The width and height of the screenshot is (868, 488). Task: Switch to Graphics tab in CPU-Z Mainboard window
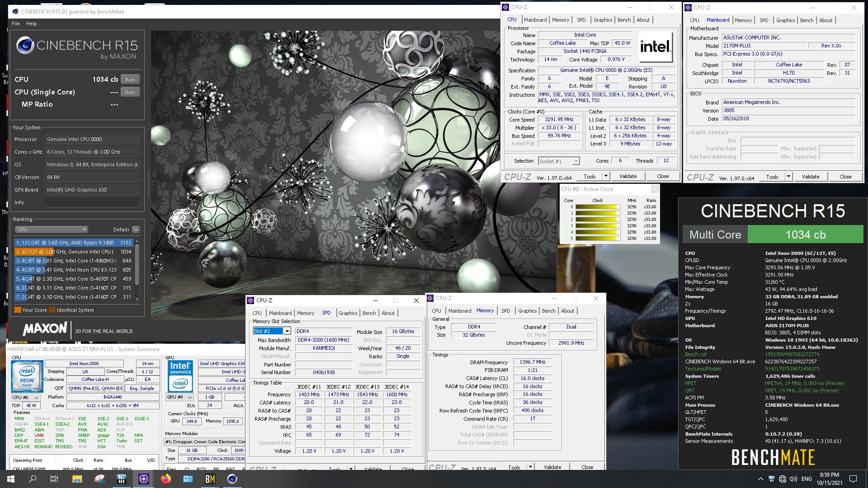click(785, 20)
